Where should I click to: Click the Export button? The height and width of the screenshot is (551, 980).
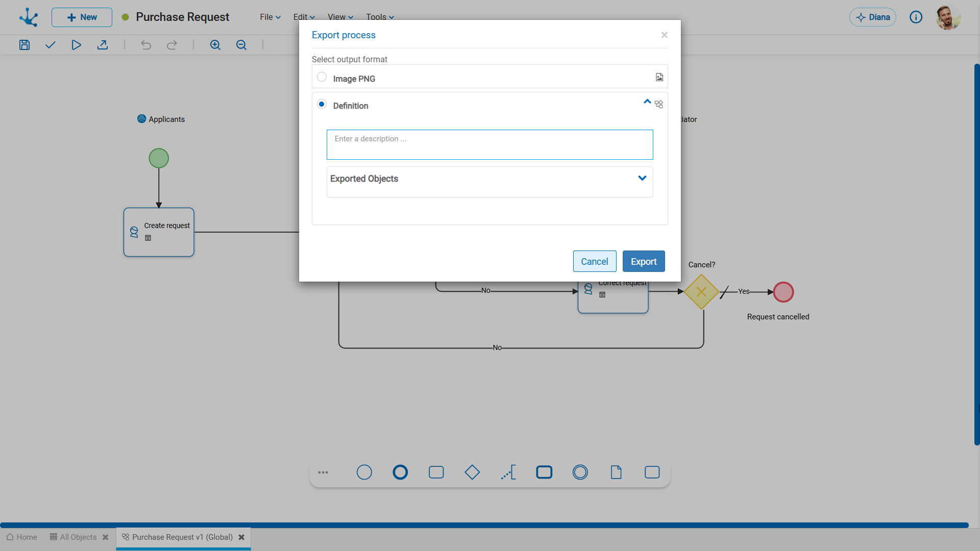point(644,261)
